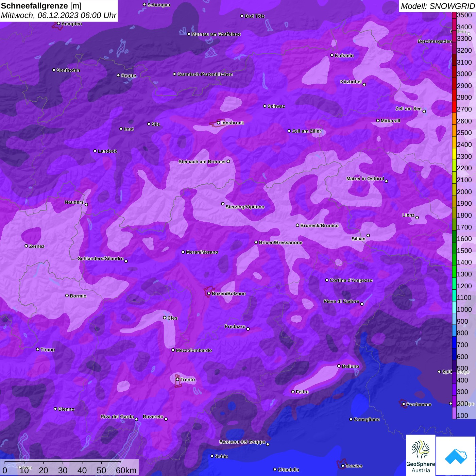Select the Landeck location marker
This screenshot has height=476, width=476.
95,151
